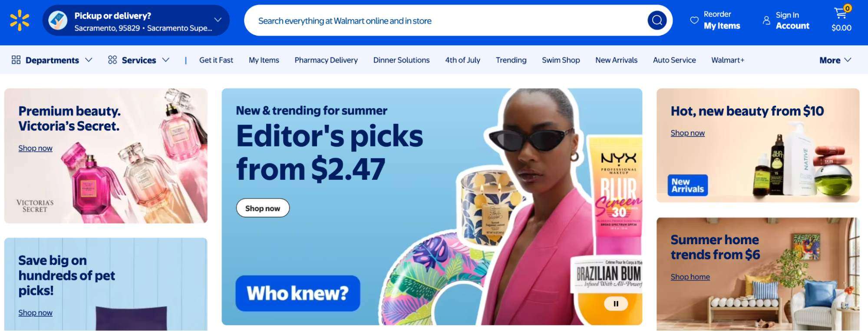Image resolution: width=868 pixels, height=331 pixels.
Task: Click the Walmart search input field
Action: point(447,20)
